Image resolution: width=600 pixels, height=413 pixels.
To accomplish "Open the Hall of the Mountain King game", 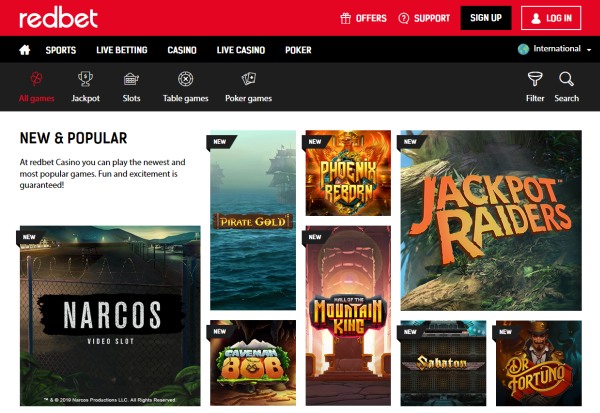I will (348, 316).
